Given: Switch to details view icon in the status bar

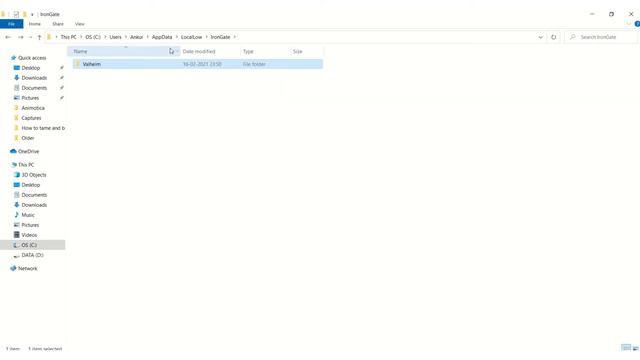Looking at the screenshot, I should [x=626, y=348].
